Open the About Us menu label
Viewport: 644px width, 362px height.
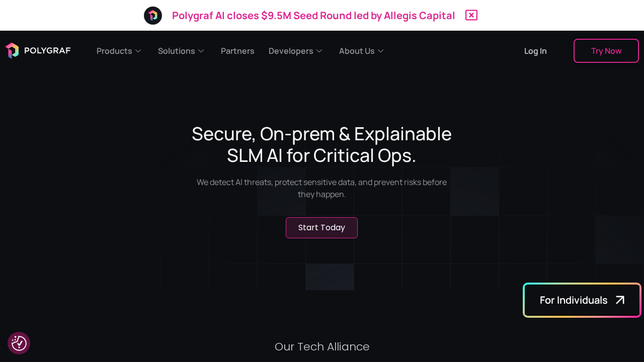pyautogui.click(x=357, y=51)
